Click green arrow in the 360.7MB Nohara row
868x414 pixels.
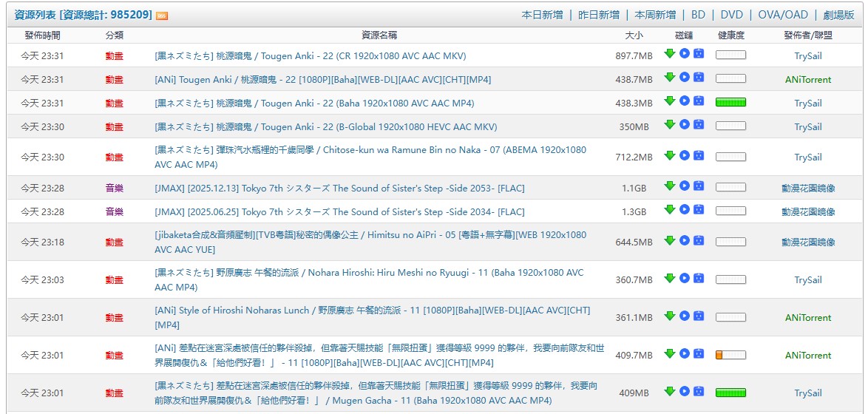[670, 278]
